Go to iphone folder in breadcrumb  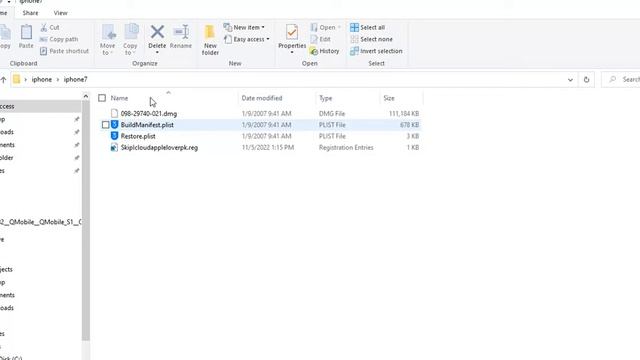point(42,80)
